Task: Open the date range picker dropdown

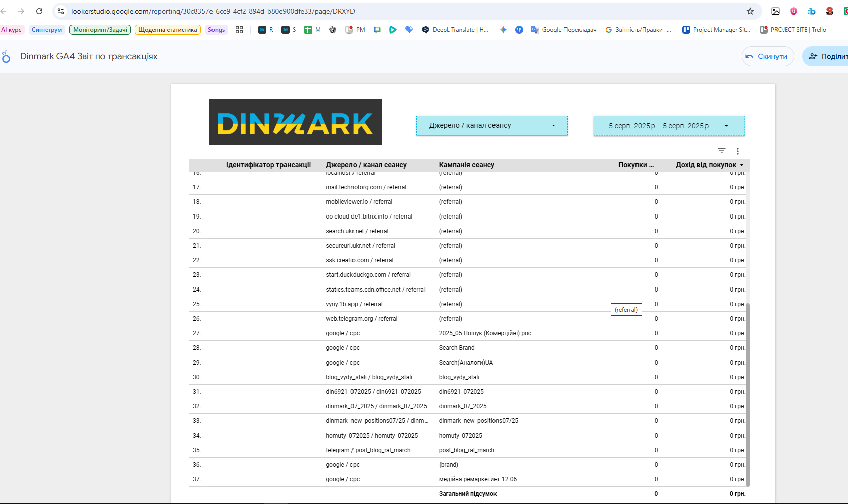Action: 669,126
